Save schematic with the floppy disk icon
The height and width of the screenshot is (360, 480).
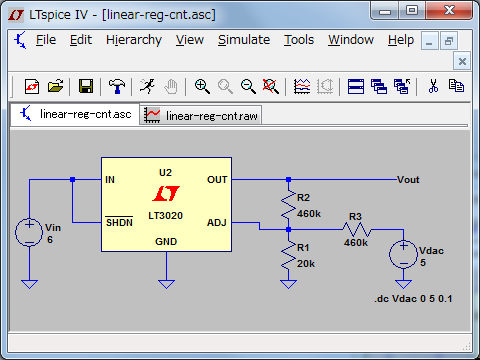coord(86,86)
